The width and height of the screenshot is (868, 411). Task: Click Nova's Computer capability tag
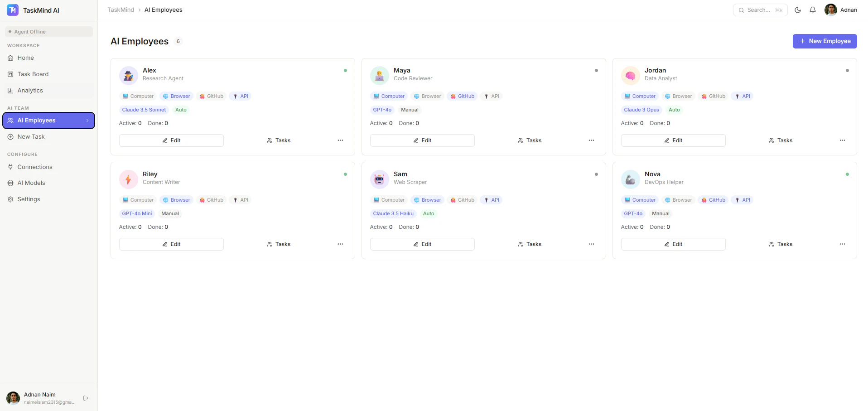click(x=640, y=200)
